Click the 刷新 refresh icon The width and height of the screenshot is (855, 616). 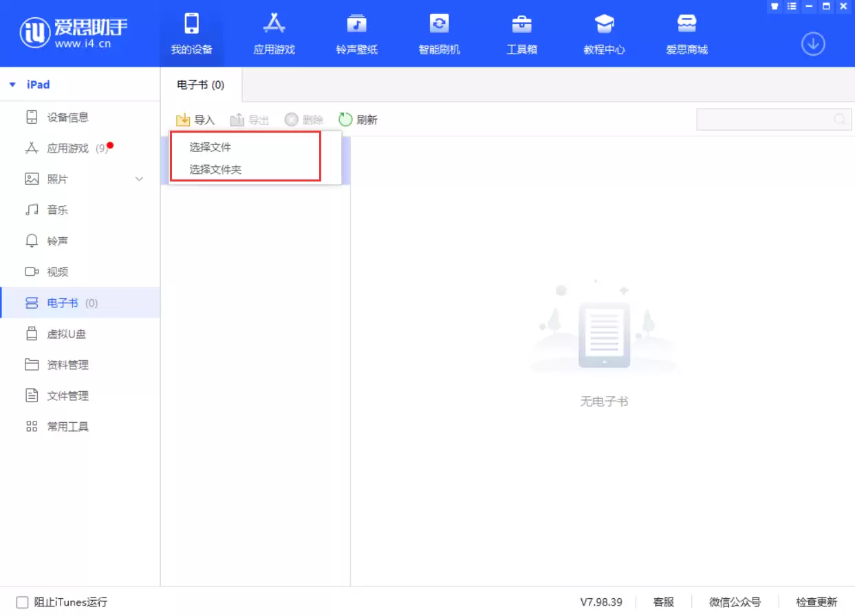[x=345, y=120]
